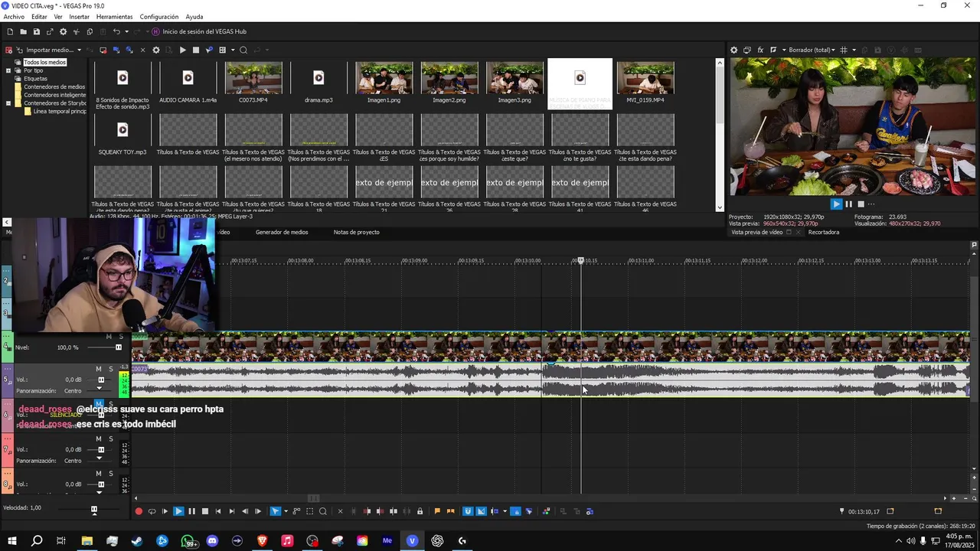
Task: Open Herramientas menu
Action: click(114, 16)
